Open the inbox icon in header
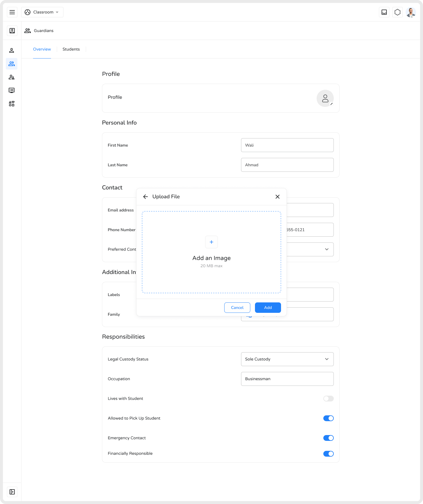Screen dimensions: 423x504 tap(384, 12)
